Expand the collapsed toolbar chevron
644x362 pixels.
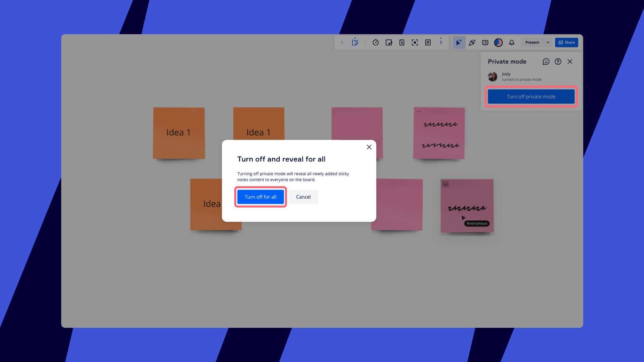pos(342,43)
